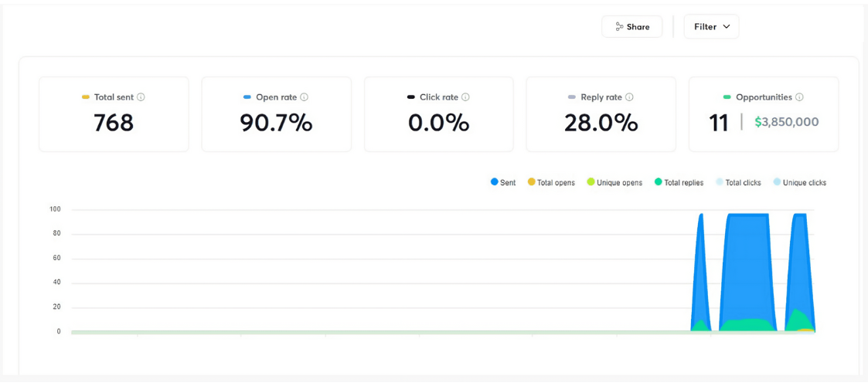Click the chevron arrow on Filter
This screenshot has height=386, width=868.
coord(727,27)
